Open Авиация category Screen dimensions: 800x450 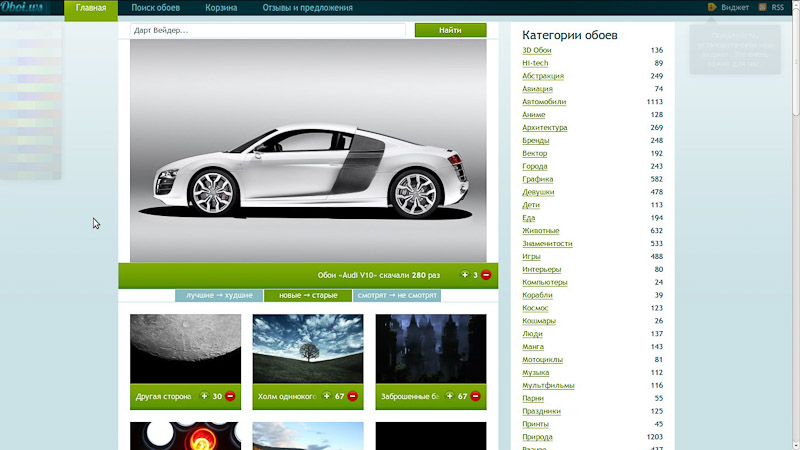click(537, 89)
